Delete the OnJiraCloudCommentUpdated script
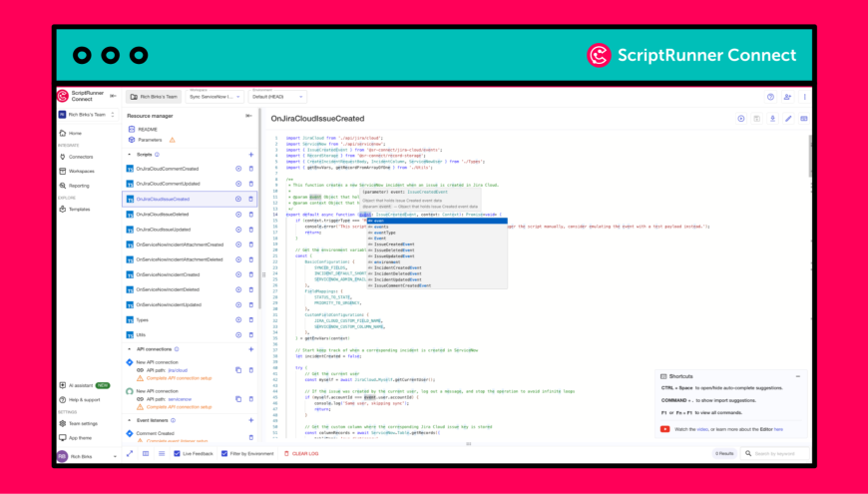This screenshot has height=494, width=868. (x=250, y=184)
